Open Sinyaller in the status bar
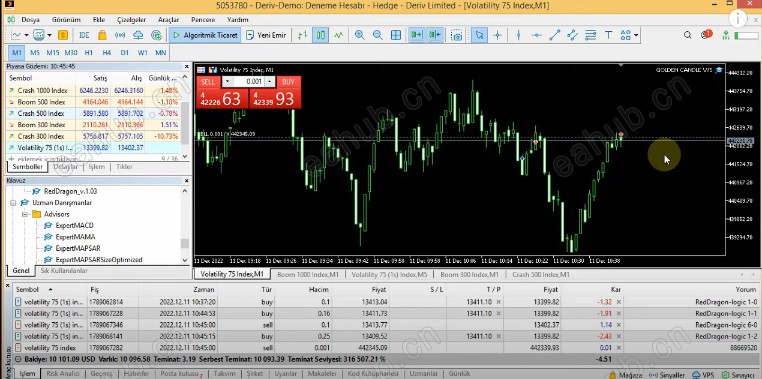Viewport: 762px width, 379px height. point(666,375)
